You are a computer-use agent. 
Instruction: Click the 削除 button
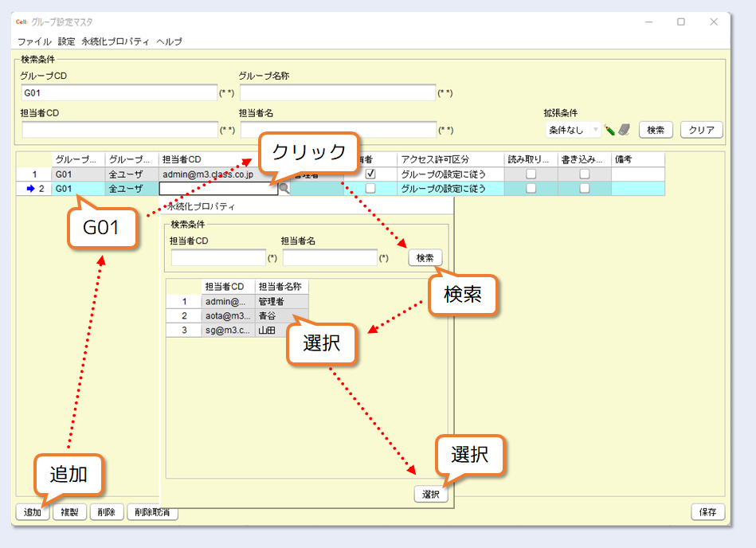pyautogui.click(x=107, y=512)
